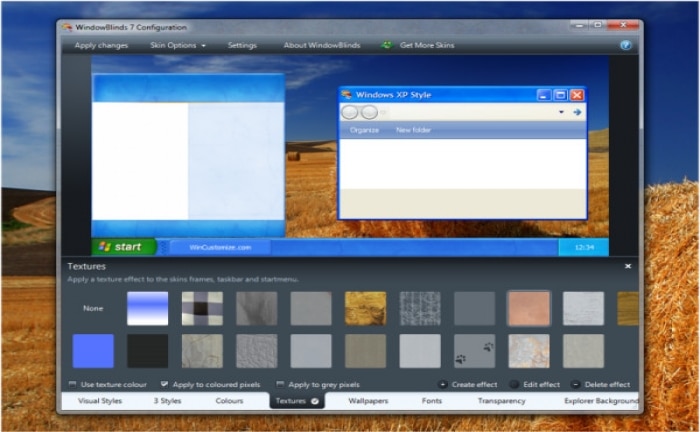The height and width of the screenshot is (432, 700).
Task: Click the round icon beside Edit effect
Action: point(514,384)
